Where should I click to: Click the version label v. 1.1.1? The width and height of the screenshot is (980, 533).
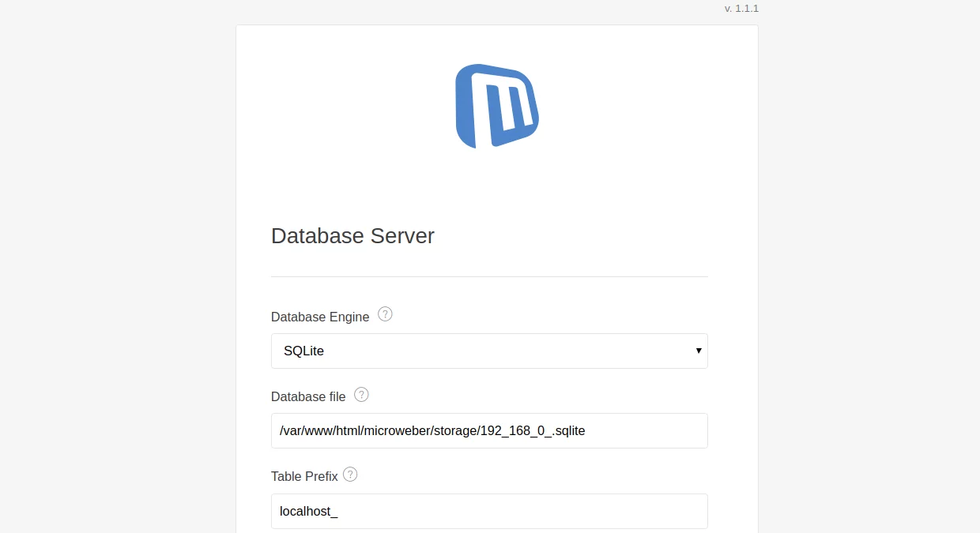(x=741, y=9)
